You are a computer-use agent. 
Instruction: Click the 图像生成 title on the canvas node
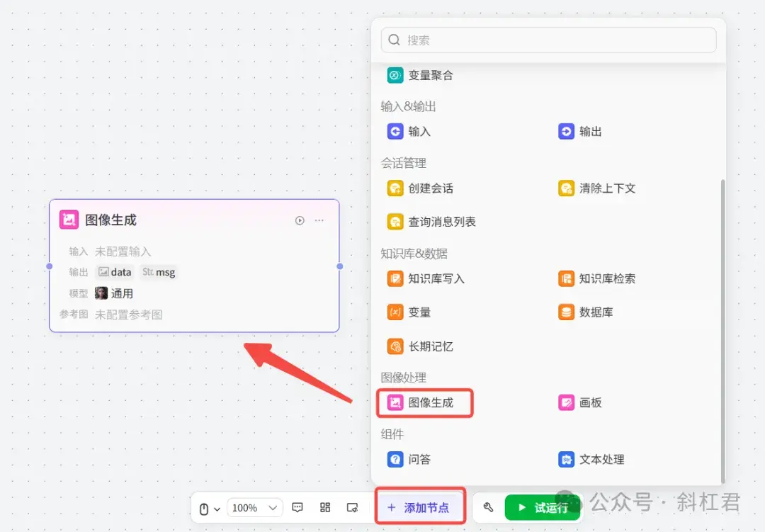pos(110,220)
